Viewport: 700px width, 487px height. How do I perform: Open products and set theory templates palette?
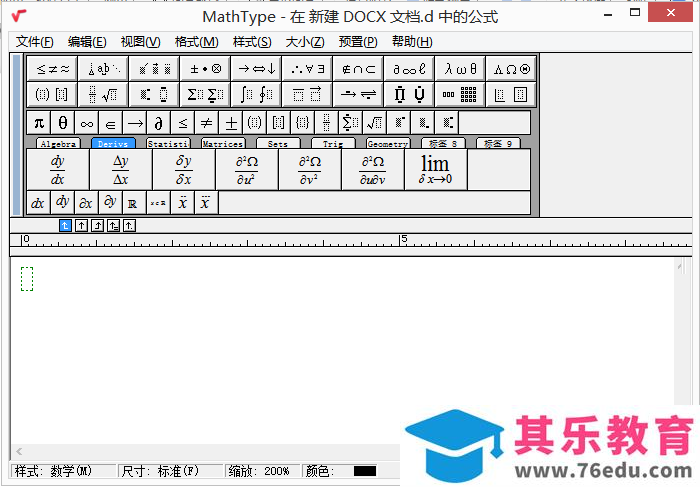coord(409,94)
